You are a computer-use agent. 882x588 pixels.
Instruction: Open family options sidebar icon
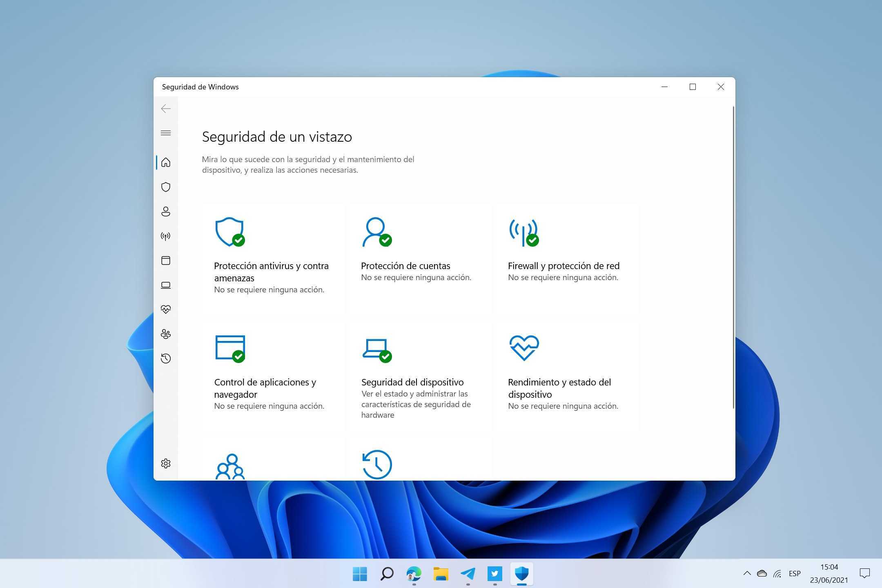(x=165, y=334)
